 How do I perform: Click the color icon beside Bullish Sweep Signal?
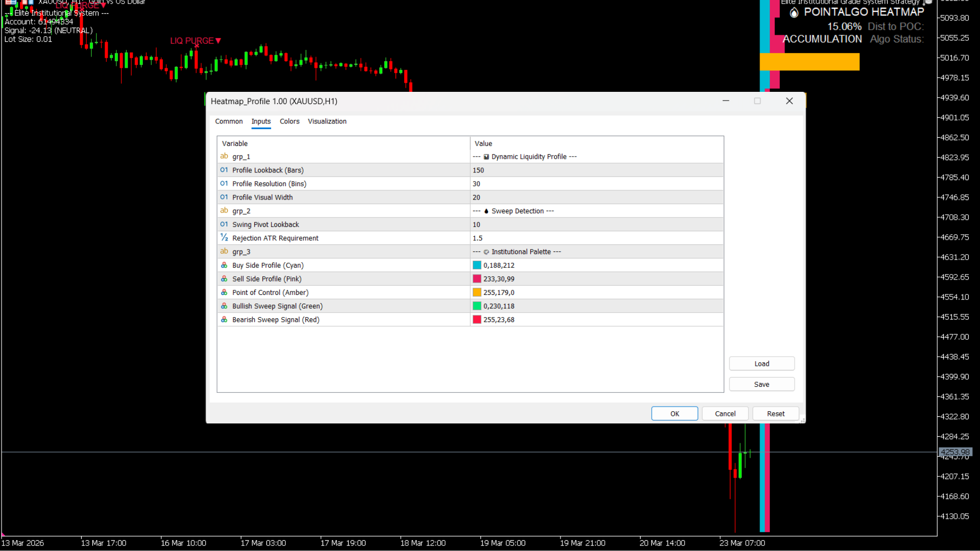[224, 306]
